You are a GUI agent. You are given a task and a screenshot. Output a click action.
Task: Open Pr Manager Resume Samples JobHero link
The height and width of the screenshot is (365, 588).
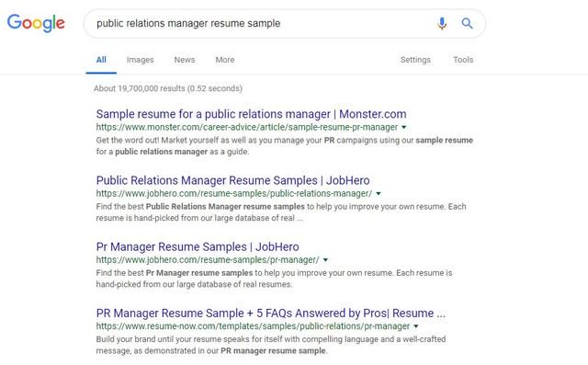click(x=198, y=246)
